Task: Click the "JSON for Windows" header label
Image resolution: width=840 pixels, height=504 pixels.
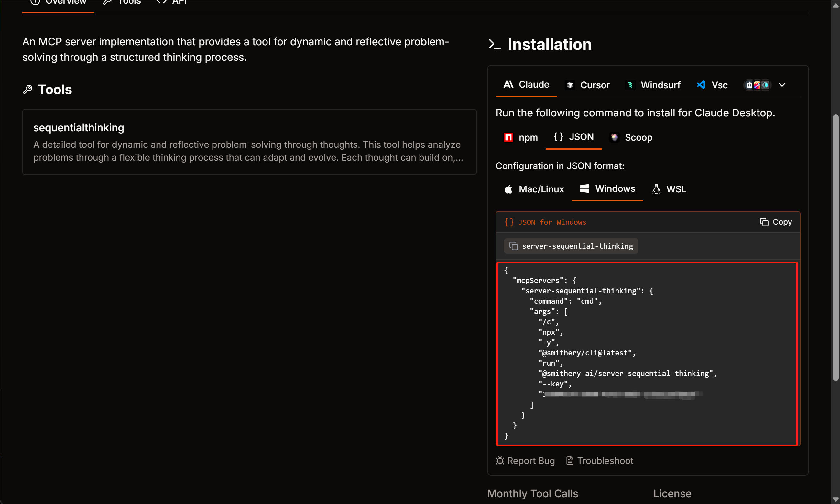Action: pos(552,222)
